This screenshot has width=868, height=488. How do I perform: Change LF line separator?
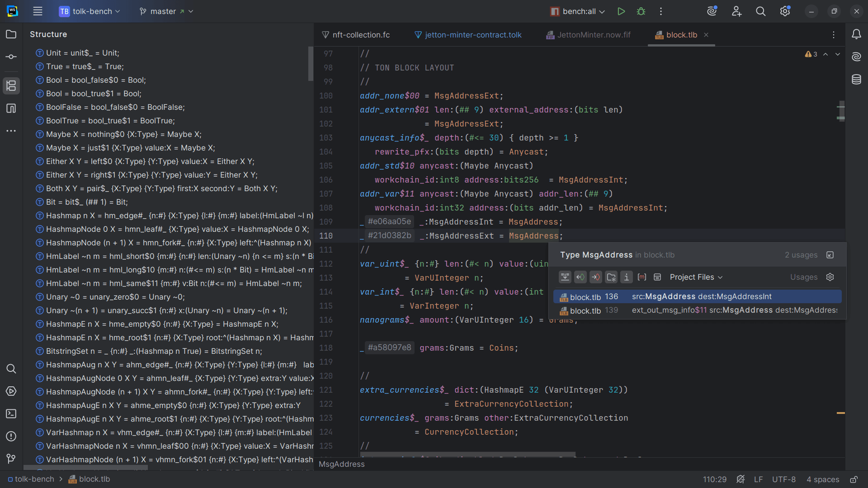coord(759,479)
